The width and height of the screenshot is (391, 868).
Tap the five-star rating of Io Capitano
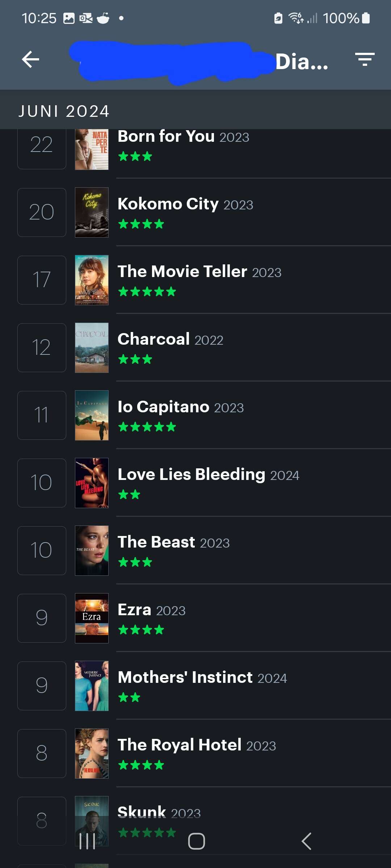click(147, 427)
